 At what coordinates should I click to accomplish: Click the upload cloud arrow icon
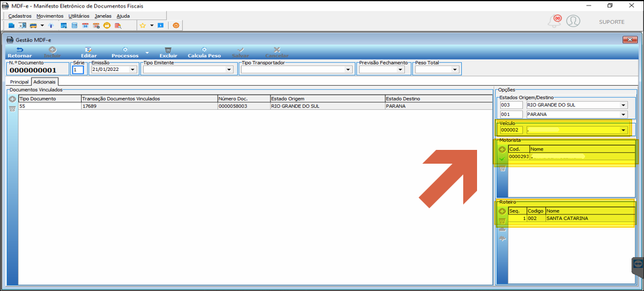(x=51, y=26)
